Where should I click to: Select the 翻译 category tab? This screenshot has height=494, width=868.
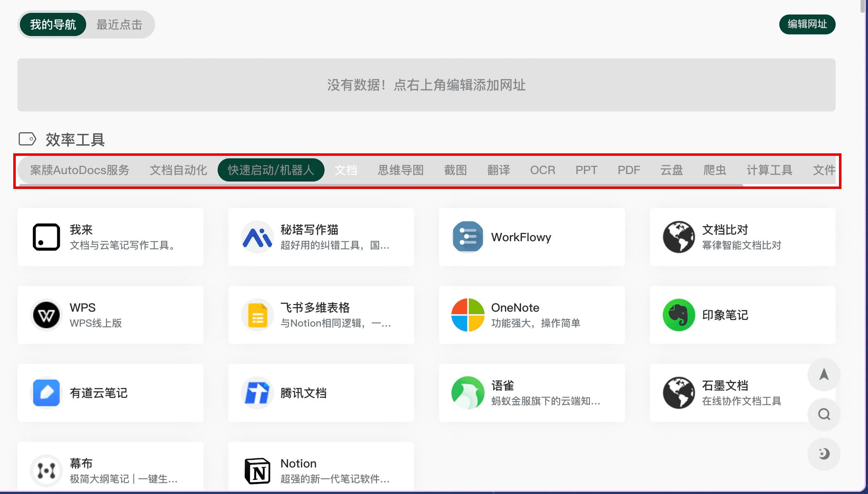[x=499, y=170]
